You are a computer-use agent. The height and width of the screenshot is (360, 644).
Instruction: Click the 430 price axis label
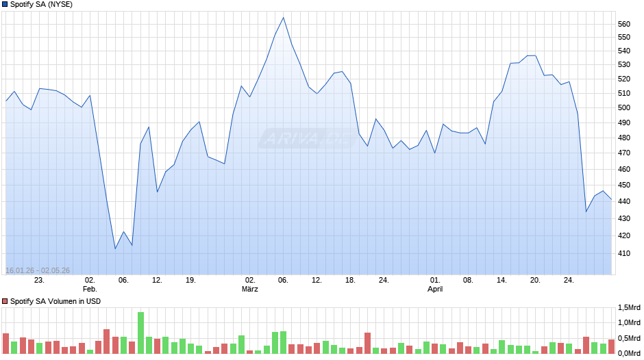tap(624, 219)
